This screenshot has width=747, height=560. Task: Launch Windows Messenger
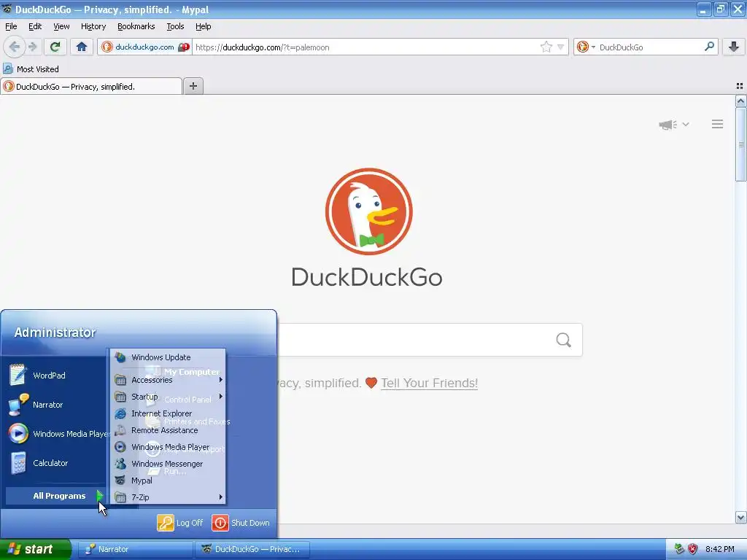point(168,464)
